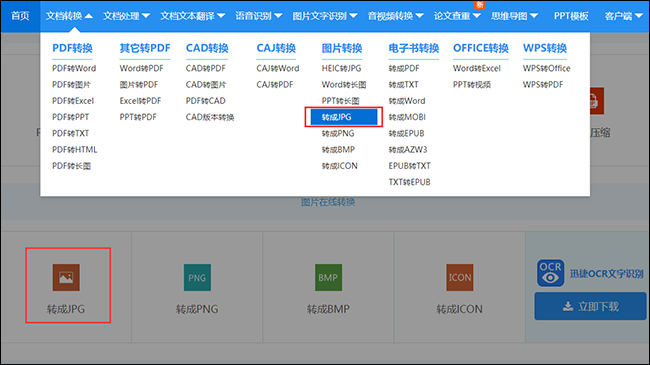Expand the 客户端 dropdown
650x365 pixels.
tap(623, 16)
